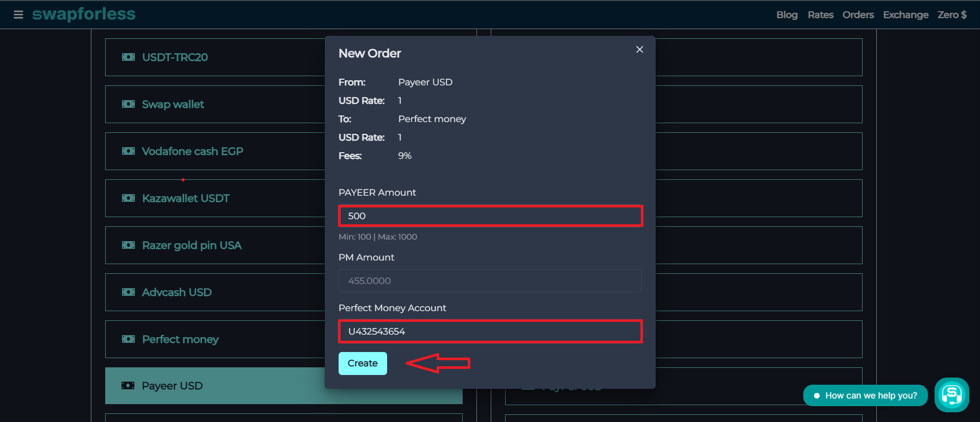Close the New Order dialog
980x422 pixels.
click(x=639, y=50)
